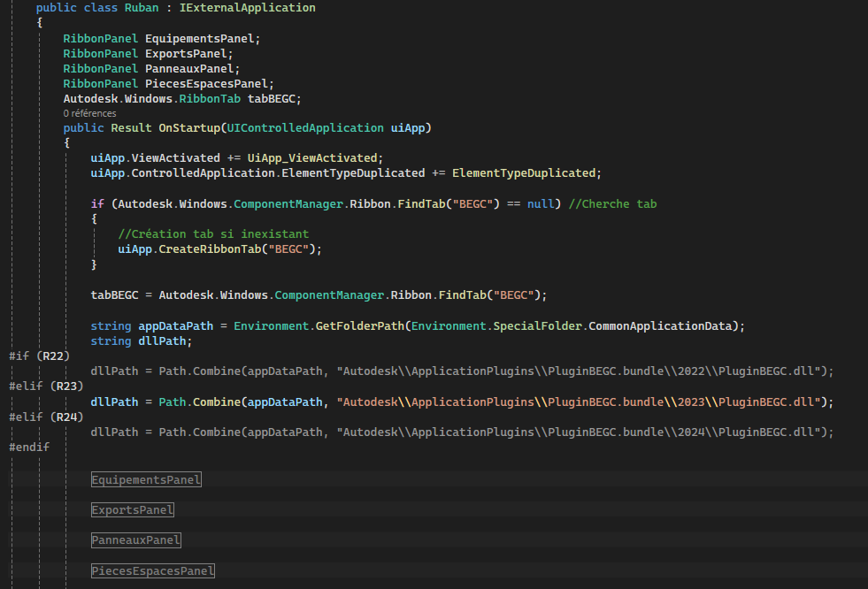Expand the collapsed PanneauxPanel region
This screenshot has width=868, height=589.
coord(136,540)
